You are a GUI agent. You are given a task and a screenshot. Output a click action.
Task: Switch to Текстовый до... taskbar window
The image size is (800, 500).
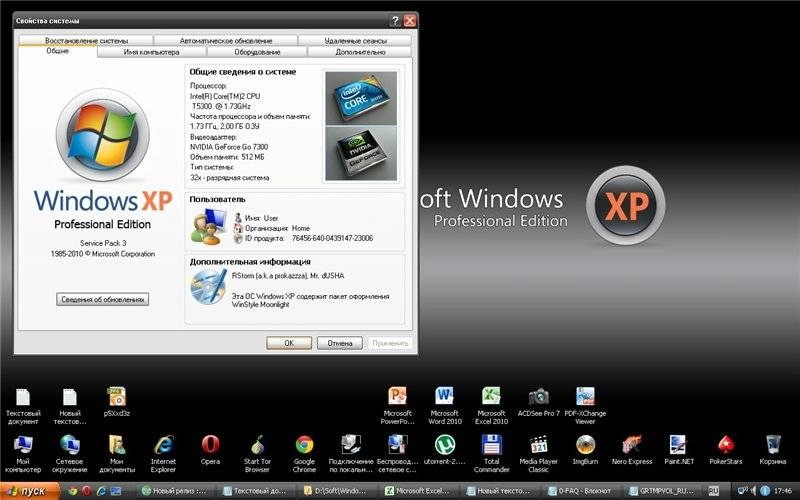click(257, 491)
